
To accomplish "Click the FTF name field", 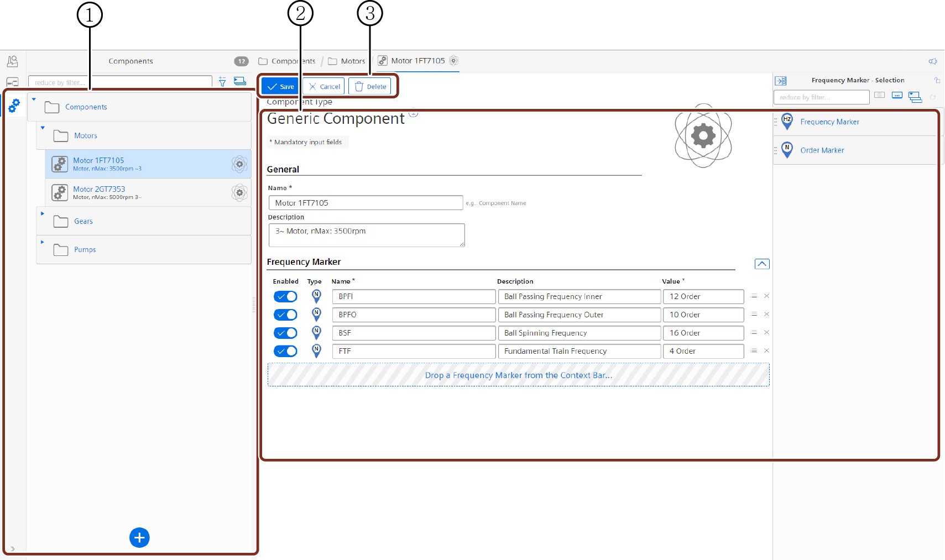I will coord(414,352).
